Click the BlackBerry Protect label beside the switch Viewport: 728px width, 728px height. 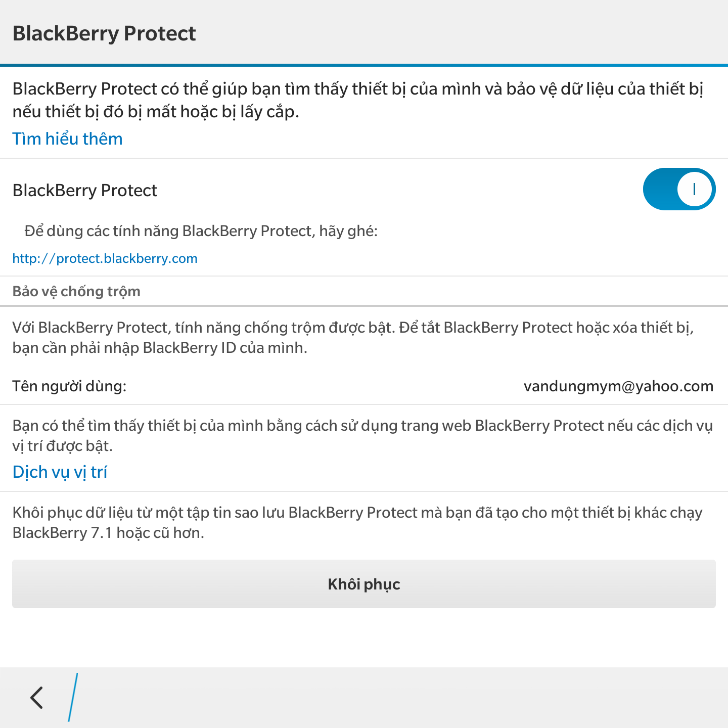pos(85,190)
